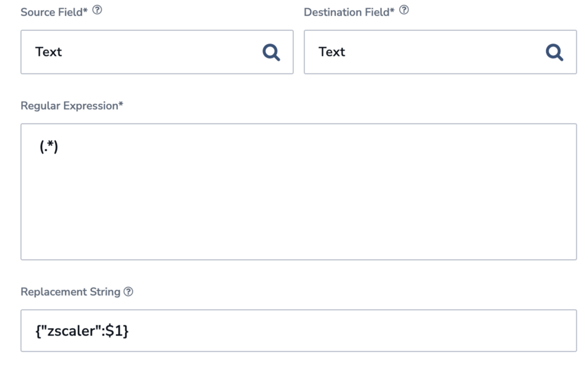Search source fields with the magnifier icon
The image size is (588, 373).
(x=271, y=52)
